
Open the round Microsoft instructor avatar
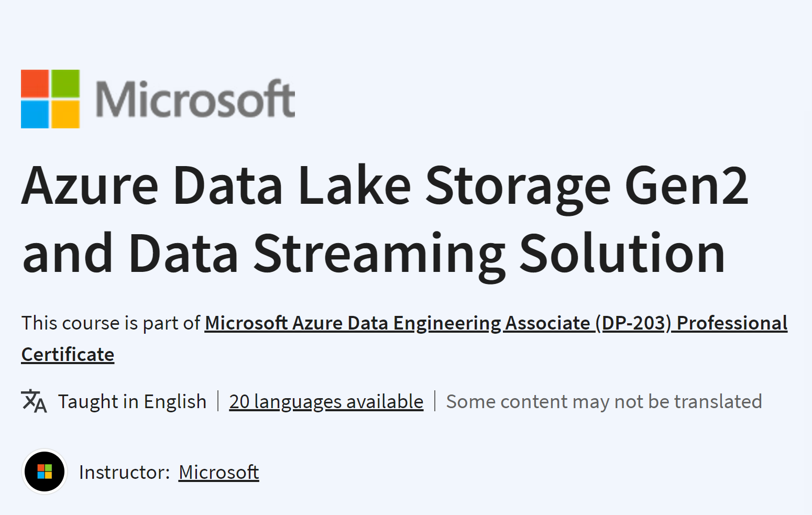[45, 472]
